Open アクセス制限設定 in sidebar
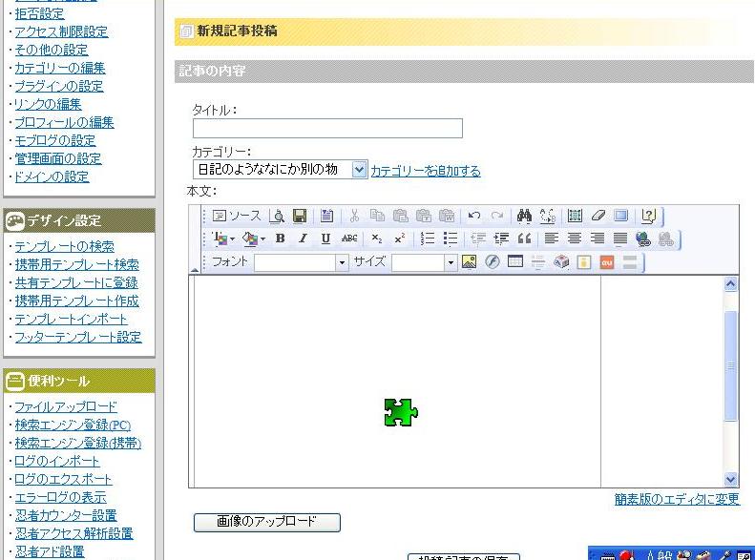 tap(61, 31)
